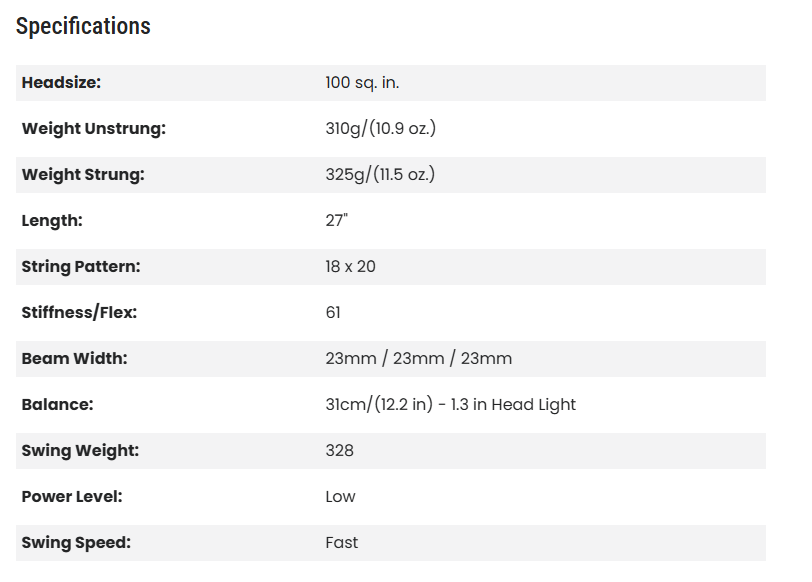
Task: Select the Power Level value Low
Action: point(340,497)
